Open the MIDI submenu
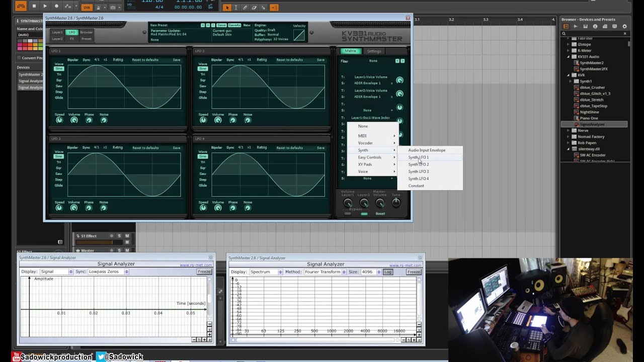This screenshot has height=362, width=644. pyautogui.click(x=372, y=136)
